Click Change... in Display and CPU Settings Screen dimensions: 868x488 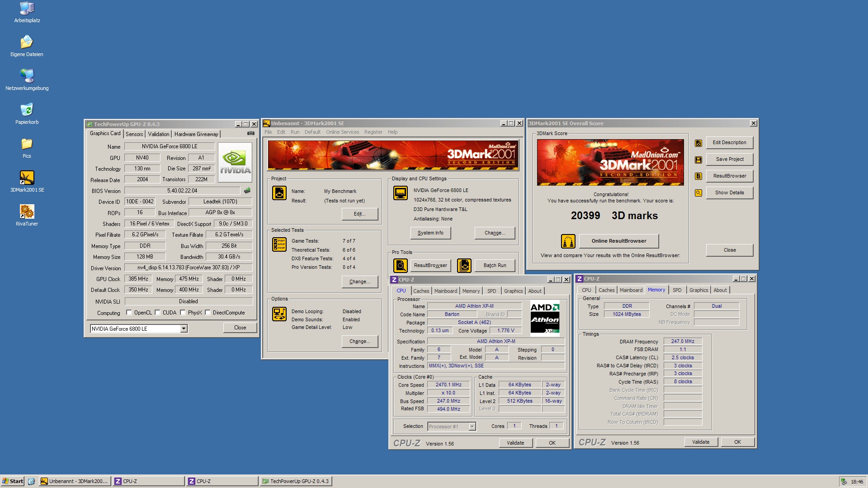(x=495, y=233)
